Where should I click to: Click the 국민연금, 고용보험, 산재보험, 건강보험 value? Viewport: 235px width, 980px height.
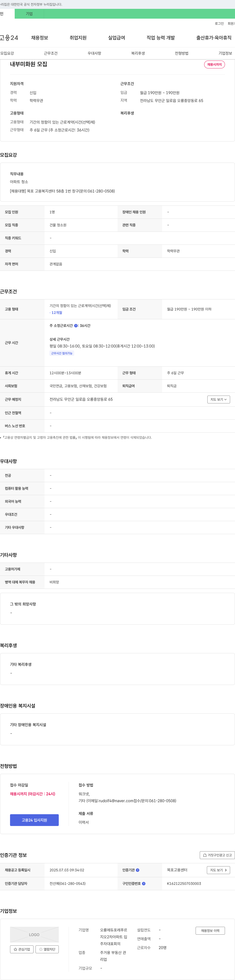[x=78, y=386]
